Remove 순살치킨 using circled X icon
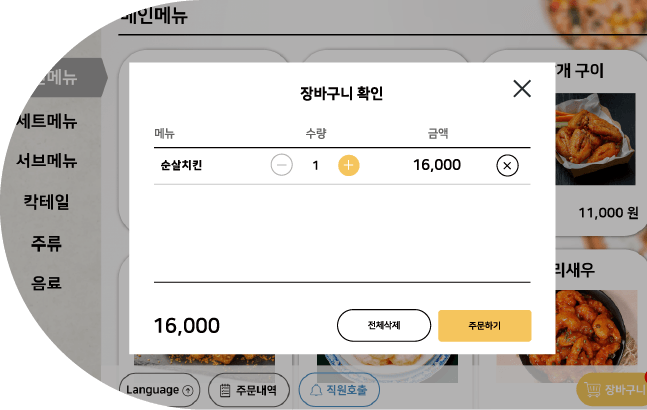 pos(507,165)
